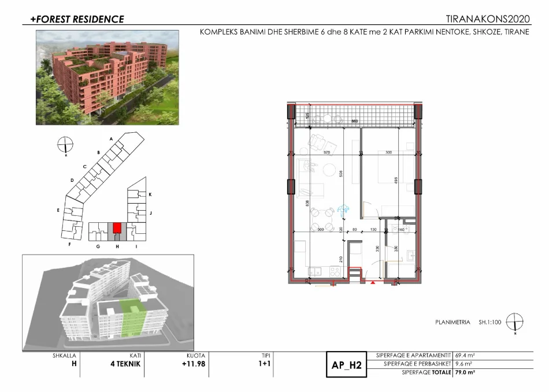Click the red entrance arrow triangle
Image resolution: width=549 pixels, height=392 pixels.
(373, 281)
